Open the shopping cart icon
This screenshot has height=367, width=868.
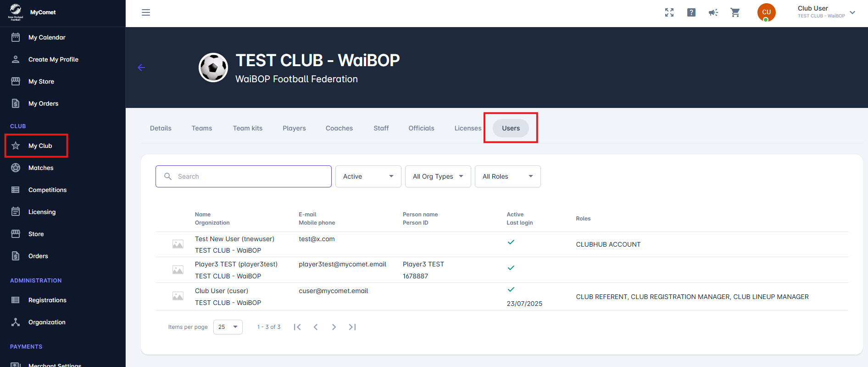pos(735,12)
